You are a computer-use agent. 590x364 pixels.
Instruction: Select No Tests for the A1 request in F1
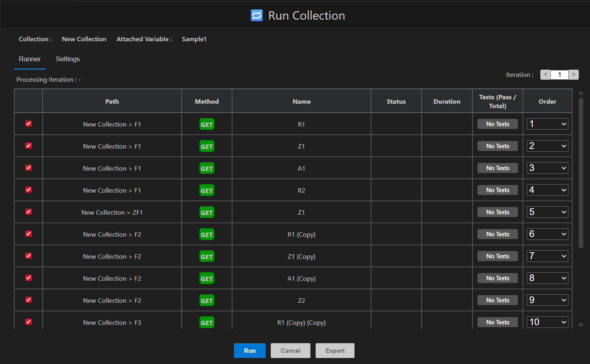click(x=497, y=168)
